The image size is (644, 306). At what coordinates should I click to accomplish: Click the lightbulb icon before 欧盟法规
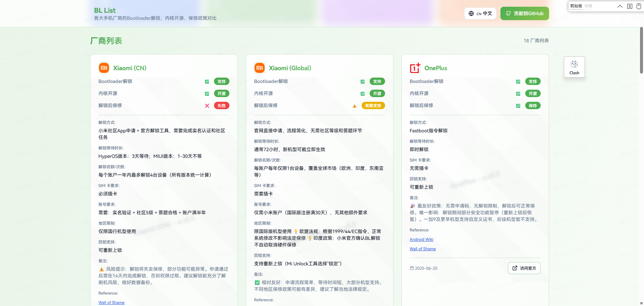(x=296, y=231)
